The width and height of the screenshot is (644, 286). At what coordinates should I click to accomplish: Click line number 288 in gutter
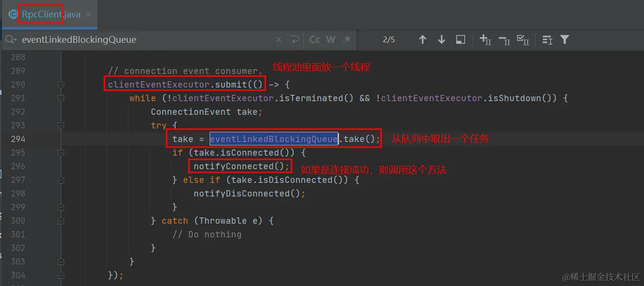(x=18, y=57)
